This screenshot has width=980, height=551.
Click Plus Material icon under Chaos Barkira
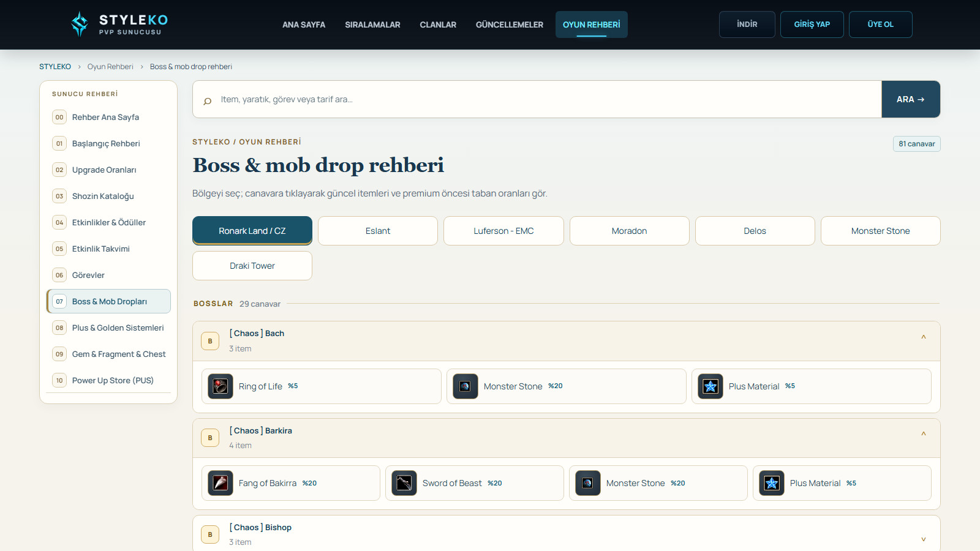click(772, 483)
